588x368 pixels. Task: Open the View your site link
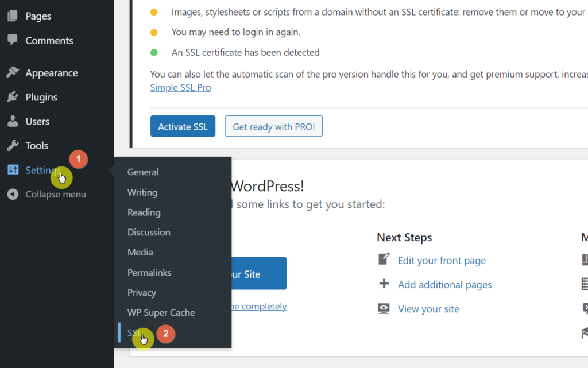pos(428,309)
